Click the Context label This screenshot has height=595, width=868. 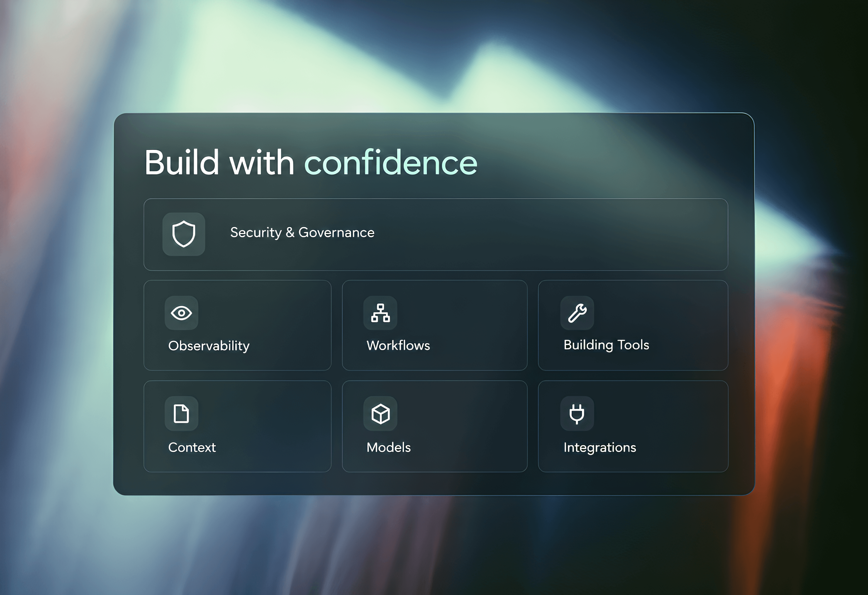point(192,447)
